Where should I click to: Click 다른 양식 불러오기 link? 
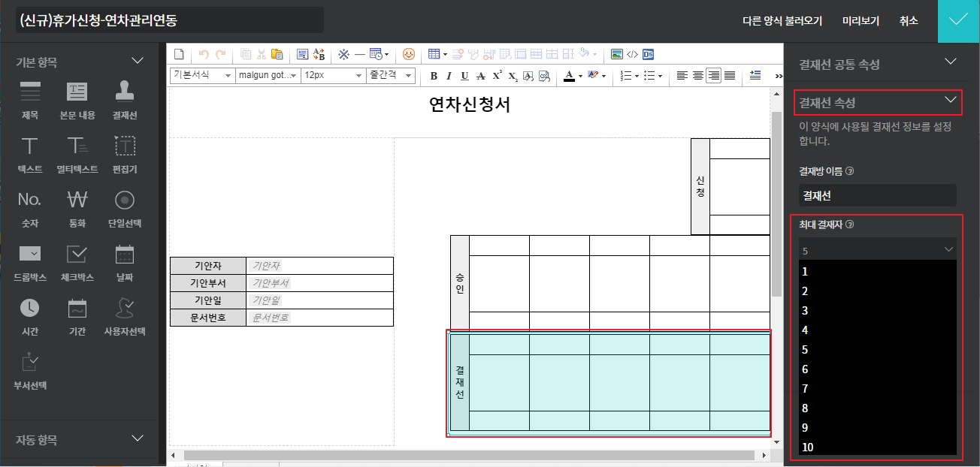click(x=782, y=21)
